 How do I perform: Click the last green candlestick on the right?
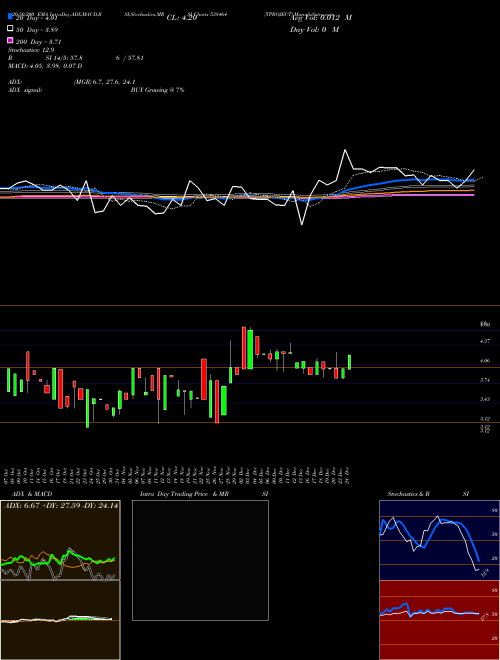(x=349, y=362)
